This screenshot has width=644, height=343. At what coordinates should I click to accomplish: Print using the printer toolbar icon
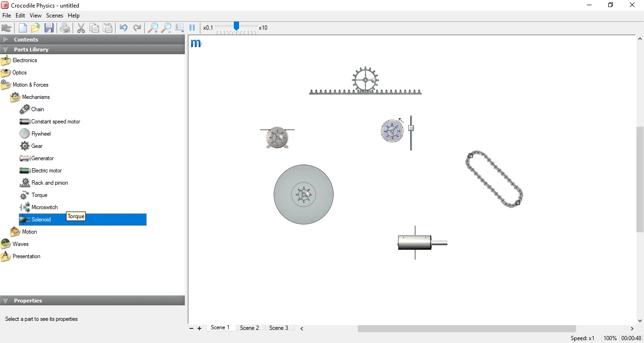(65, 28)
